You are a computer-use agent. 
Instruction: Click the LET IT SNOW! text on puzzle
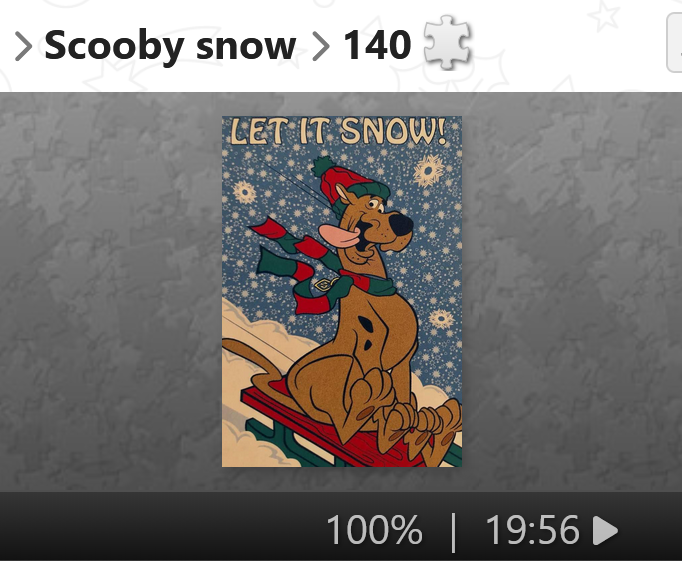point(339,131)
